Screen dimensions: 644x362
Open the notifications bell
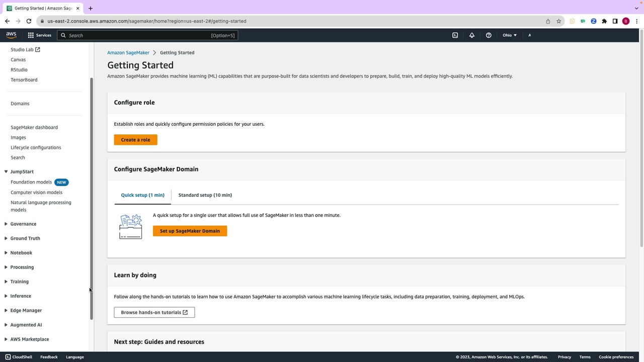pos(472,35)
